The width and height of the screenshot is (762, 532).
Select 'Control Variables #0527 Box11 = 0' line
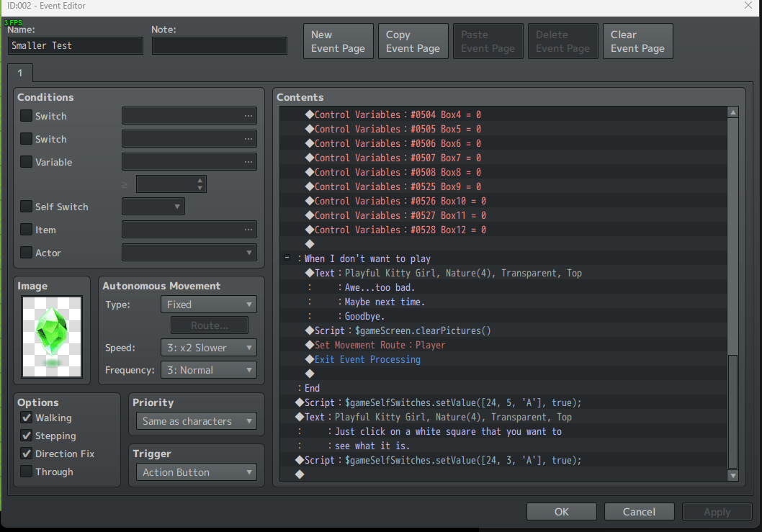tap(503, 215)
